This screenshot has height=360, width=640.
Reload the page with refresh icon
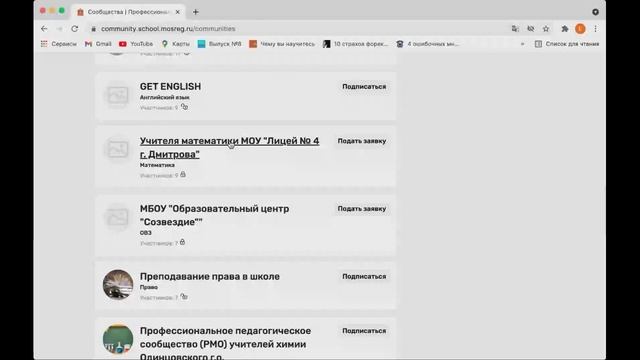coord(75,29)
